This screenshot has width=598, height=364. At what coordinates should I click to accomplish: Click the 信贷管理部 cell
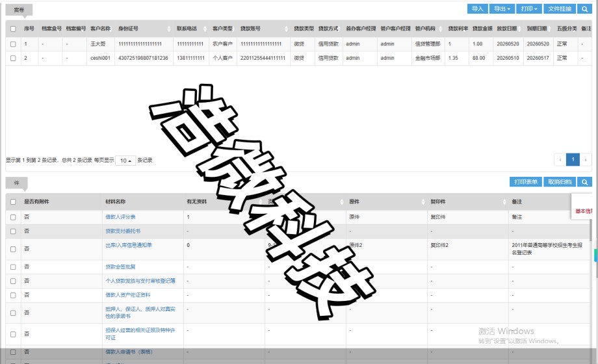tap(428, 44)
